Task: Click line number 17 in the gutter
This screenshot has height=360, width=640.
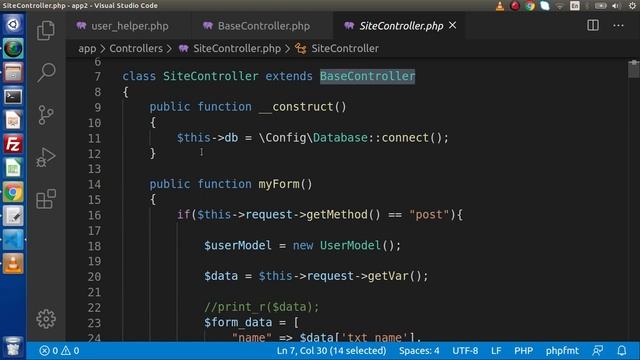Action: pyautogui.click(x=94, y=231)
